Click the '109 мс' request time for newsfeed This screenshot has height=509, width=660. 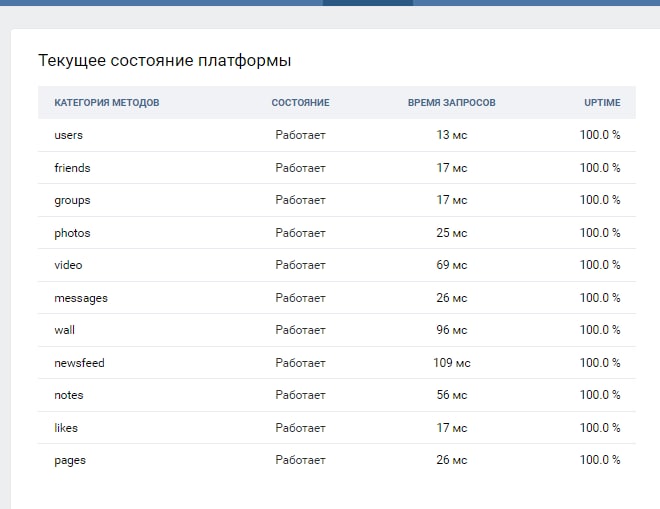452,363
